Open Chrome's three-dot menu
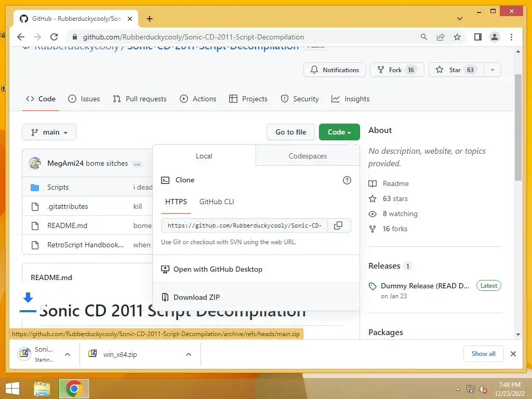The image size is (532, 399). pos(511,37)
